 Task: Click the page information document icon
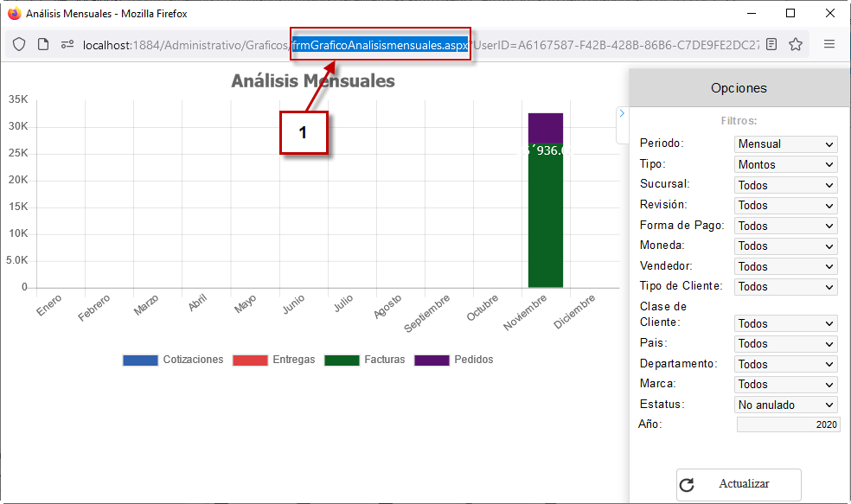coord(43,44)
